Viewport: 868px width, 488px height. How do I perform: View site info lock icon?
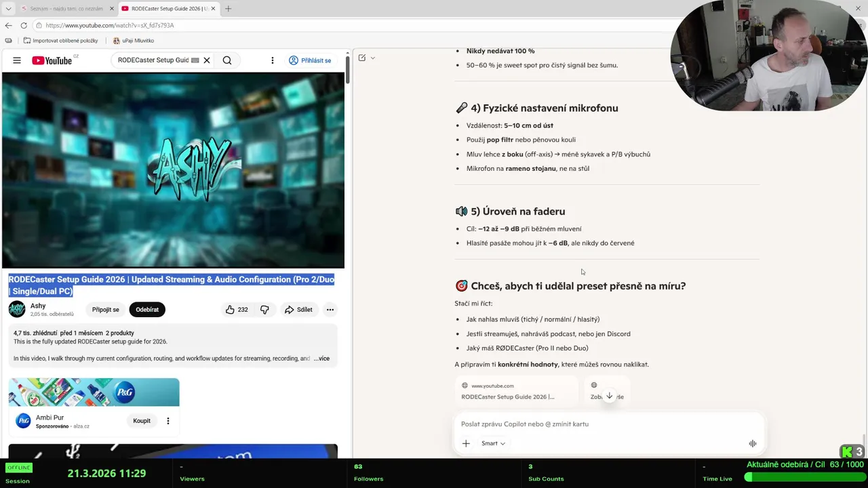point(40,25)
